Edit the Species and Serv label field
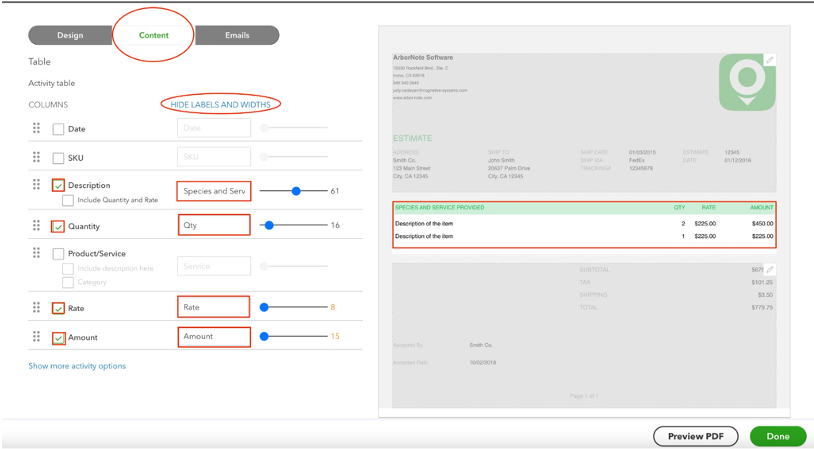This screenshot has height=449, width=814. click(x=214, y=191)
